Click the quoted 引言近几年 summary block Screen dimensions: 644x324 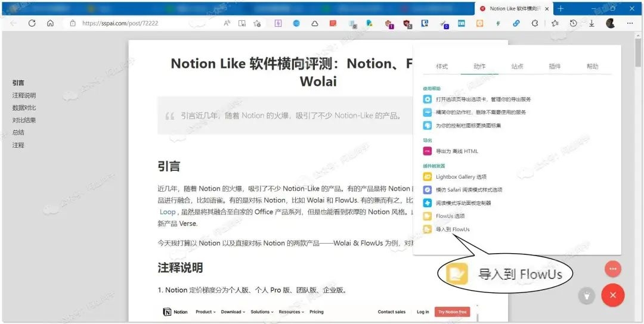point(286,116)
